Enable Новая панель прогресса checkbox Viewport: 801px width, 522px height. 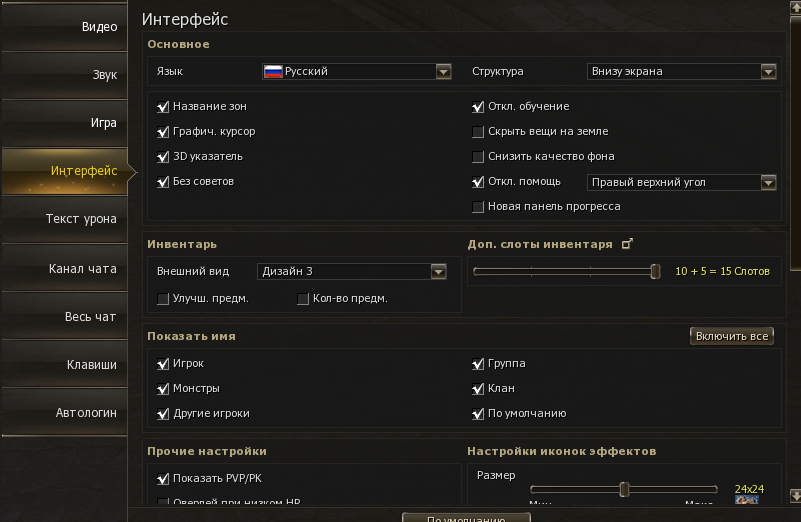click(x=478, y=207)
